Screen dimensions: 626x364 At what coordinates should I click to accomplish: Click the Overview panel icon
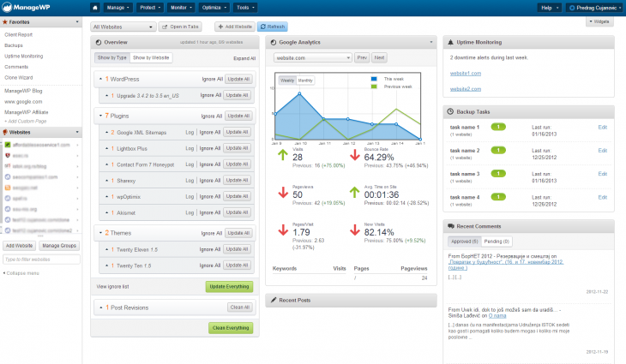[99, 42]
